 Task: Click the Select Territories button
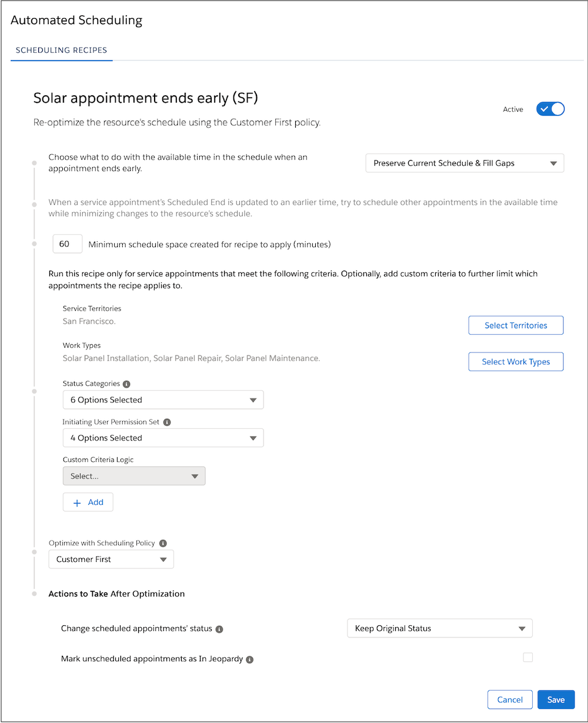pyautogui.click(x=516, y=325)
